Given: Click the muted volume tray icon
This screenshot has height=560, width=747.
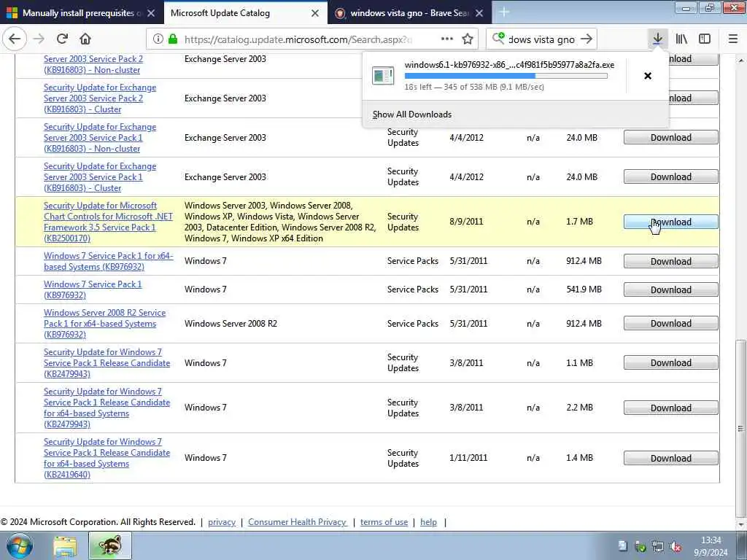Looking at the screenshot, I should click(675, 547).
